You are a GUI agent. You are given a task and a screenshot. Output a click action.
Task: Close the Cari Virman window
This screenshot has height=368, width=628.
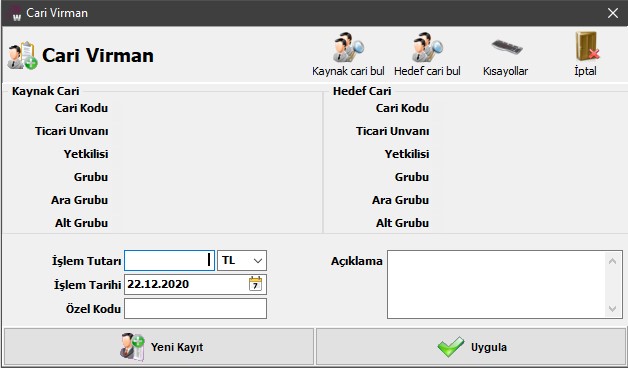pyautogui.click(x=613, y=13)
